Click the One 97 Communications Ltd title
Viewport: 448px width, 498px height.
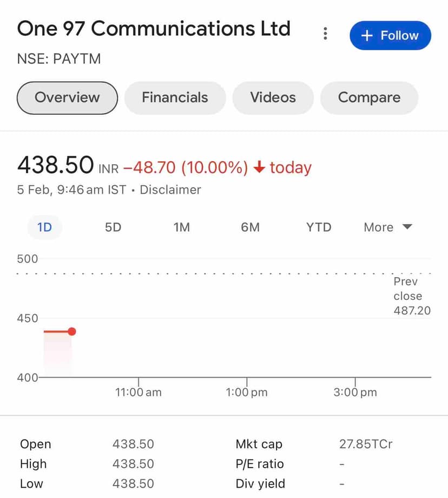click(154, 29)
